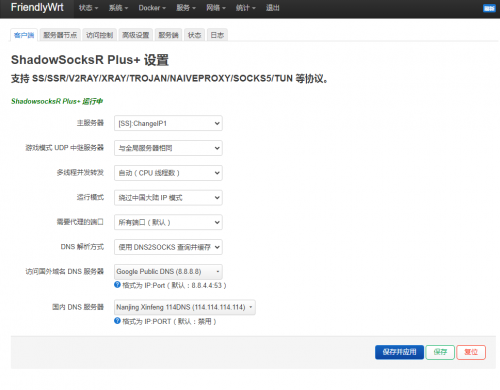
Task: Click the blue refresh badge in top bar
Action: pyautogui.click(x=489, y=8)
